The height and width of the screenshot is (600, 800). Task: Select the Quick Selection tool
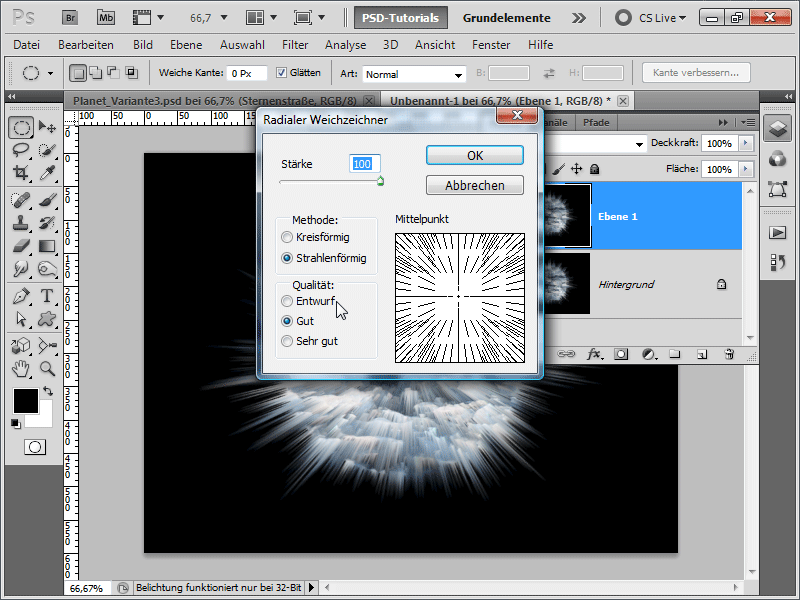(x=47, y=150)
